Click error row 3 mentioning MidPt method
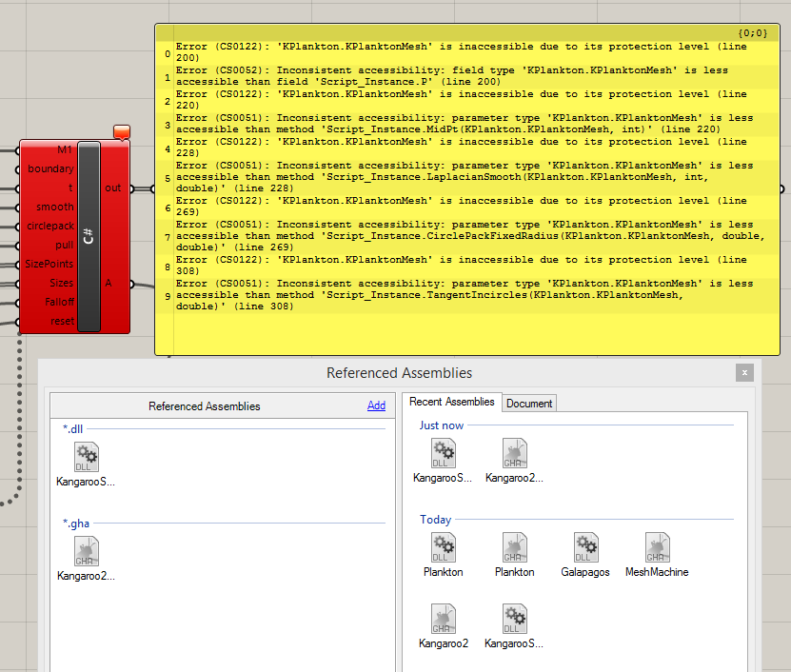The image size is (791, 672). pyautogui.click(x=467, y=124)
